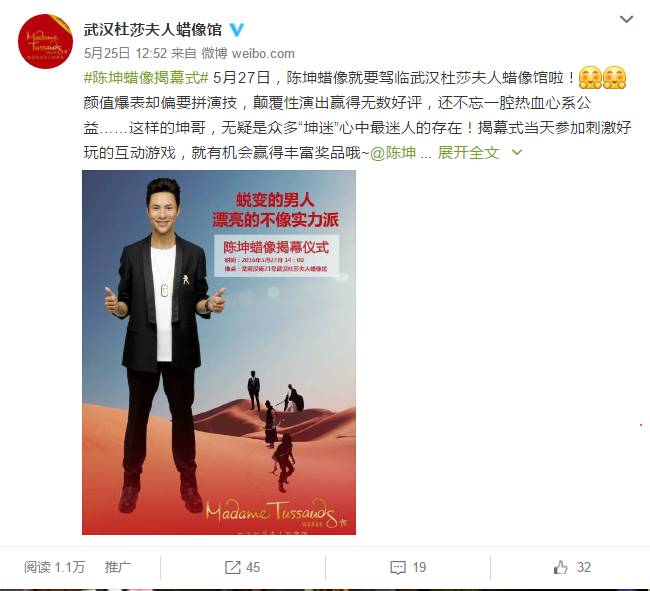The width and height of the screenshot is (650, 591).
Task: Open the post options chevron menu
Action: pyautogui.click(x=626, y=19)
